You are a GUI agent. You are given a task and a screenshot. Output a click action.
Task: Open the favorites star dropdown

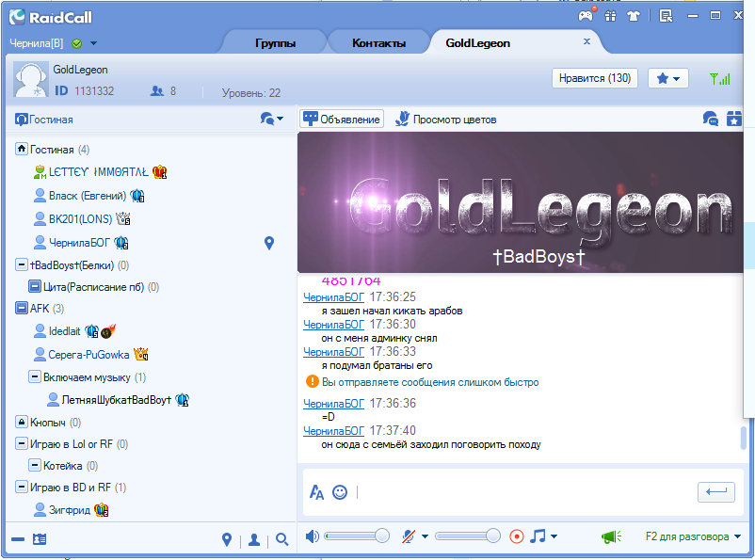[667, 78]
